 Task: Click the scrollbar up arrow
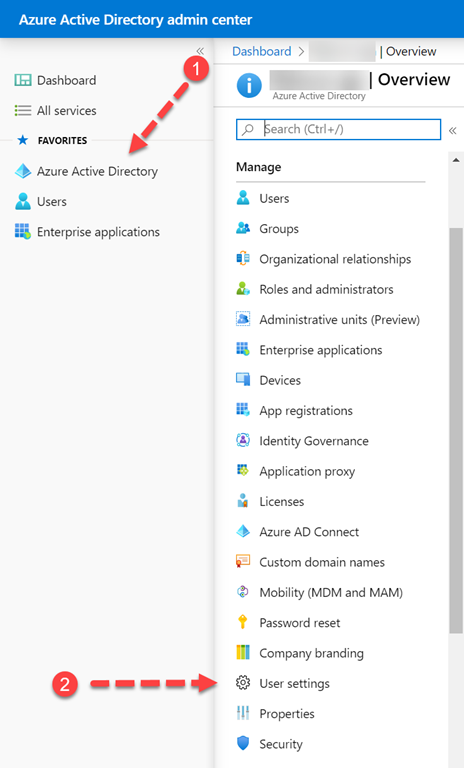456,160
